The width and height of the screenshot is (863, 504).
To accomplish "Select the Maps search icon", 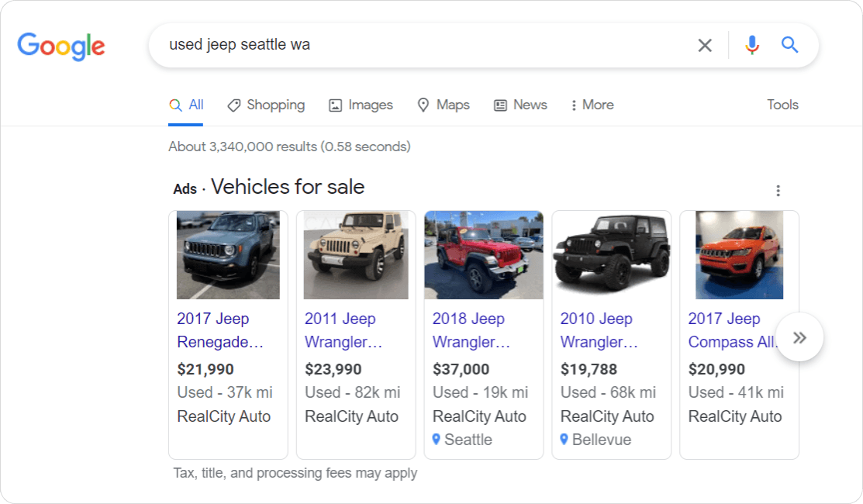I will click(x=423, y=105).
